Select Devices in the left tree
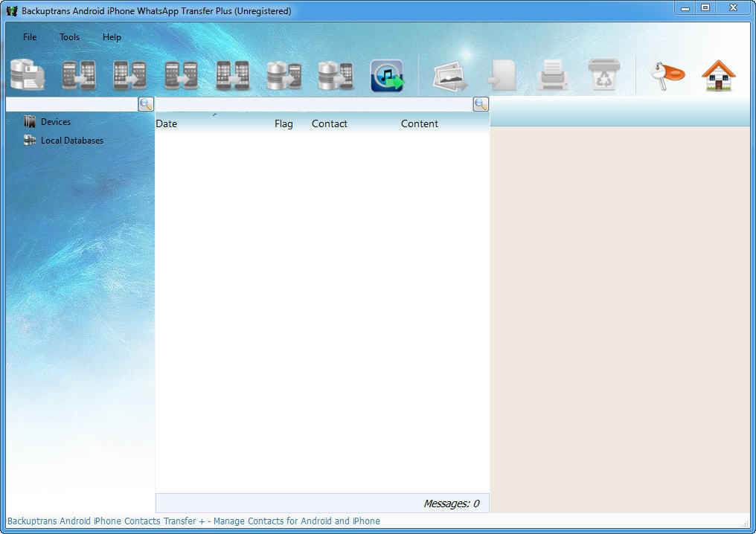756x534 pixels. pyautogui.click(x=56, y=122)
